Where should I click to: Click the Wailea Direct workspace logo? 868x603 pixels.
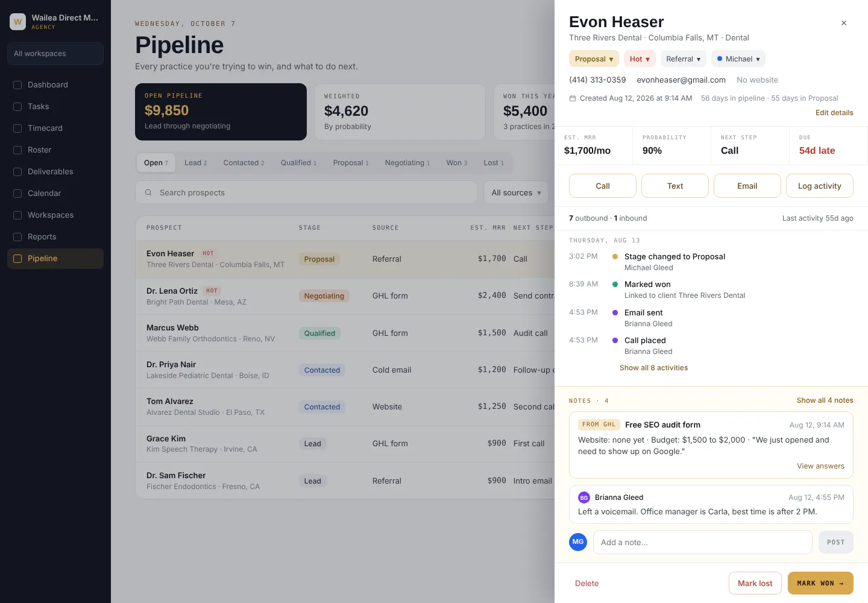click(17, 22)
